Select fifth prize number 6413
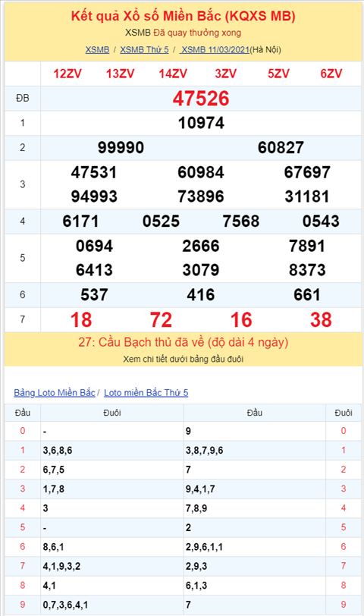Viewport: 364px width, 616px height. click(x=94, y=270)
